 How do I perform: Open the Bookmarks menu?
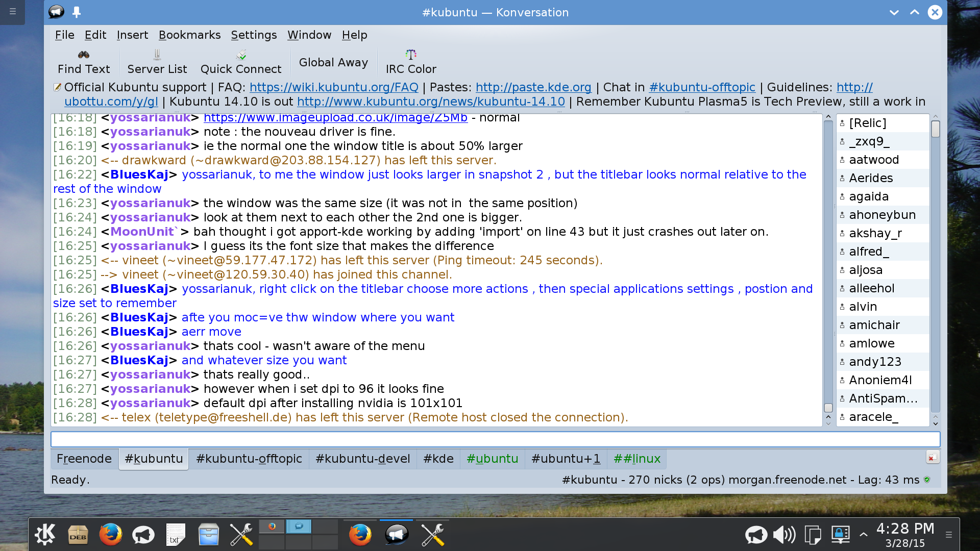tap(189, 35)
